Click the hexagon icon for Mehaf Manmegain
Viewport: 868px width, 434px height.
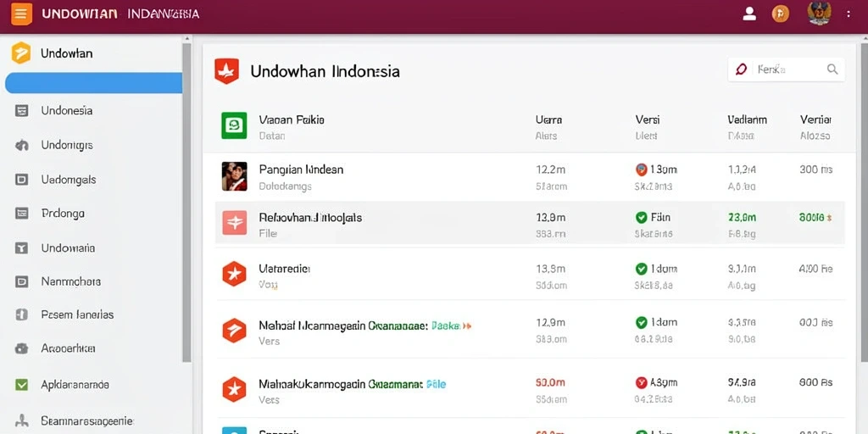tap(234, 331)
